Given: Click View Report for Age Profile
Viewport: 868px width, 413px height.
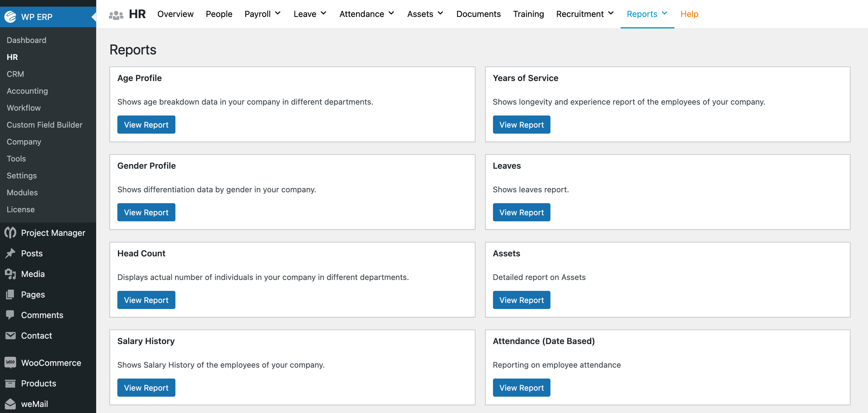Looking at the screenshot, I should point(146,125).
